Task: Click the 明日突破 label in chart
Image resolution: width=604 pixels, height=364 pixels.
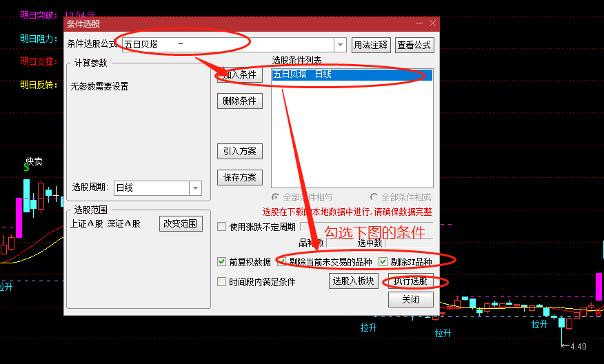Action: tap(39, 15)
